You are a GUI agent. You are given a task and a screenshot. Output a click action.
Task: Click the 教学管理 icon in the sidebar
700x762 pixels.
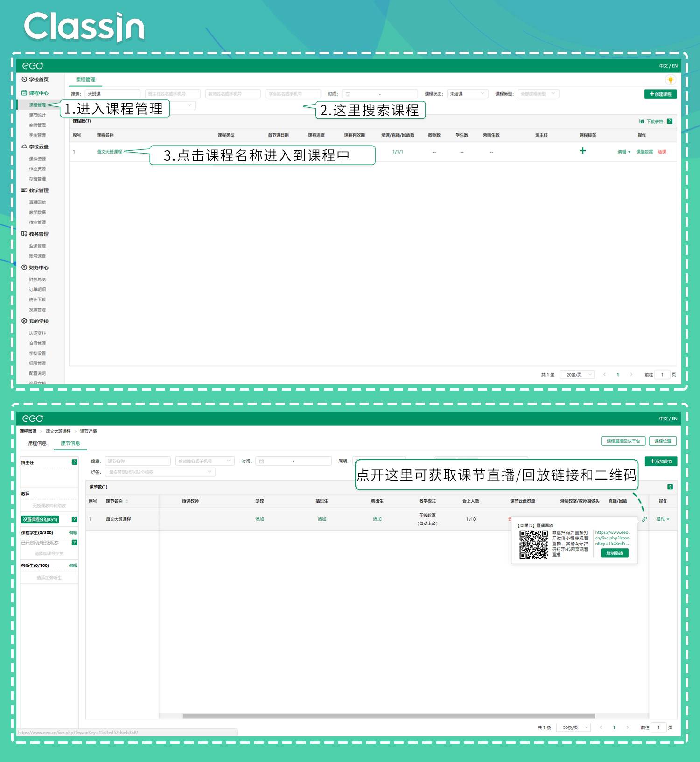pos(24,190)
